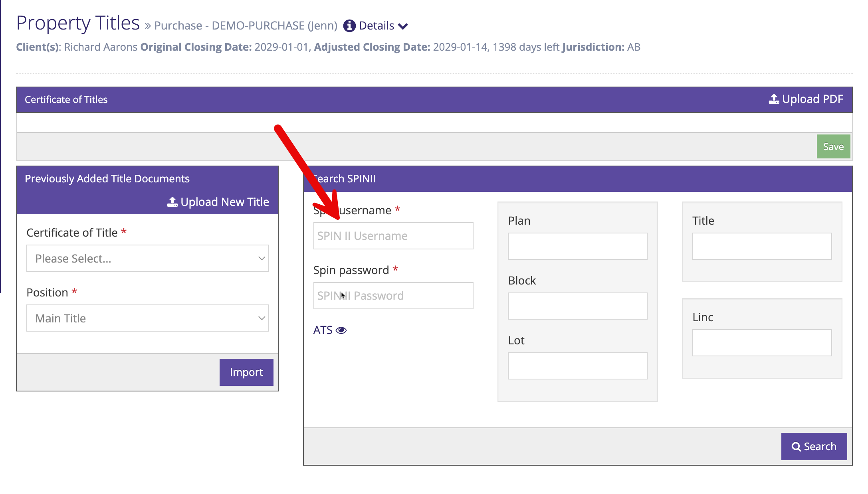Focus the Lot input box
The width and height of the screenshot is (868, 494).
577,366
